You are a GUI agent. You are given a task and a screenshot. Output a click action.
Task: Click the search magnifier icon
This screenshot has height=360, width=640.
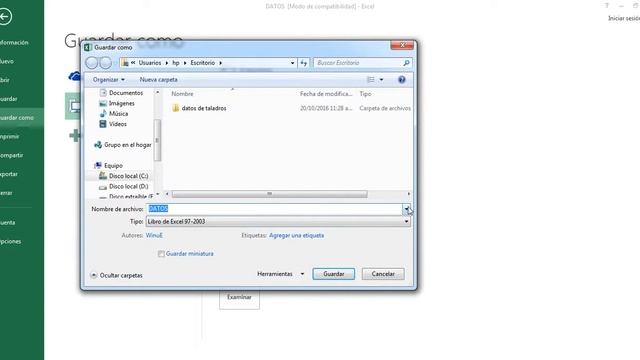click(406, 63)
